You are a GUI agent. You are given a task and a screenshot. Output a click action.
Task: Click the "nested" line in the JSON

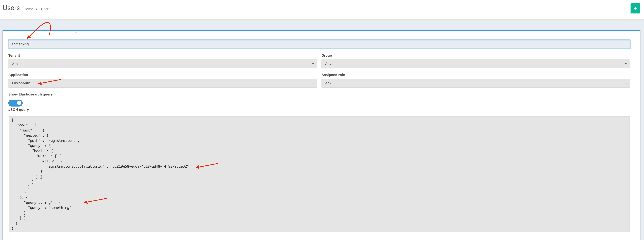pyautogui.click(x=36, y=135)
